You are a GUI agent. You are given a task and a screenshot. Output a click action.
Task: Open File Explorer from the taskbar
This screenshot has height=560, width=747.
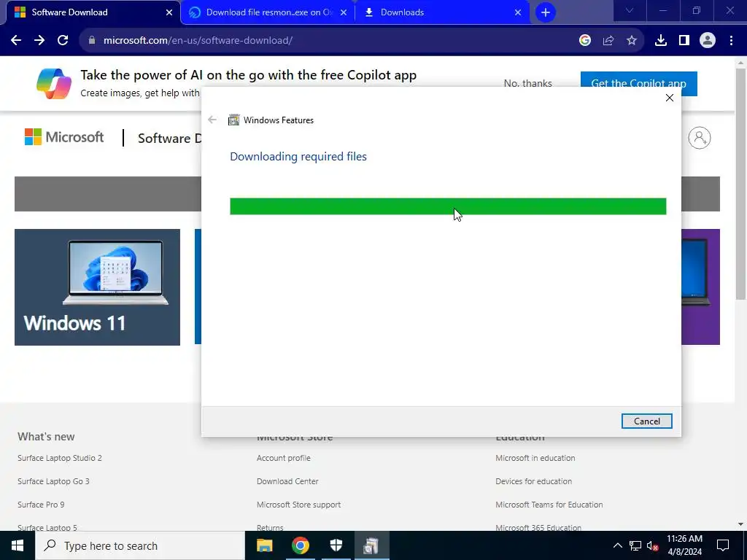pos(264,545)
